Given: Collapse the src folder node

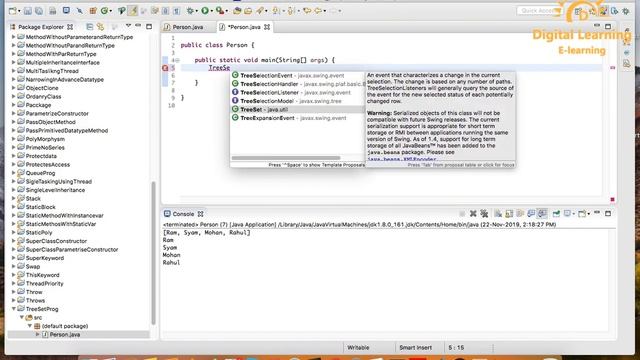Looking at the screenshot, I should point(22,317).
